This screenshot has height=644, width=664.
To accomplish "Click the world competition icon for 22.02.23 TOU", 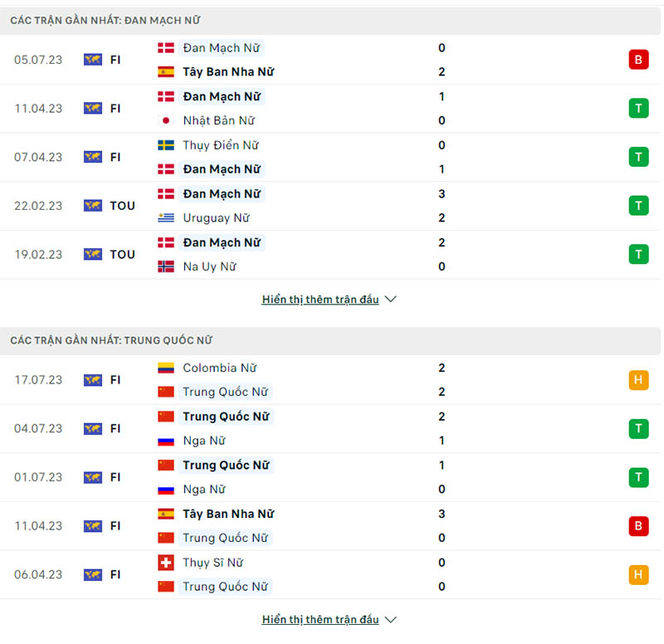I will click(x=93, y=206).
